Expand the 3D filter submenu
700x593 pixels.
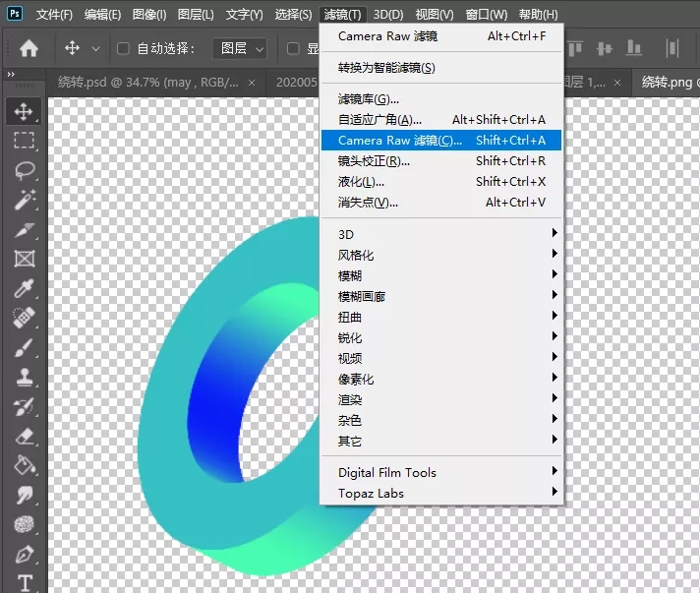click(441, 234)
